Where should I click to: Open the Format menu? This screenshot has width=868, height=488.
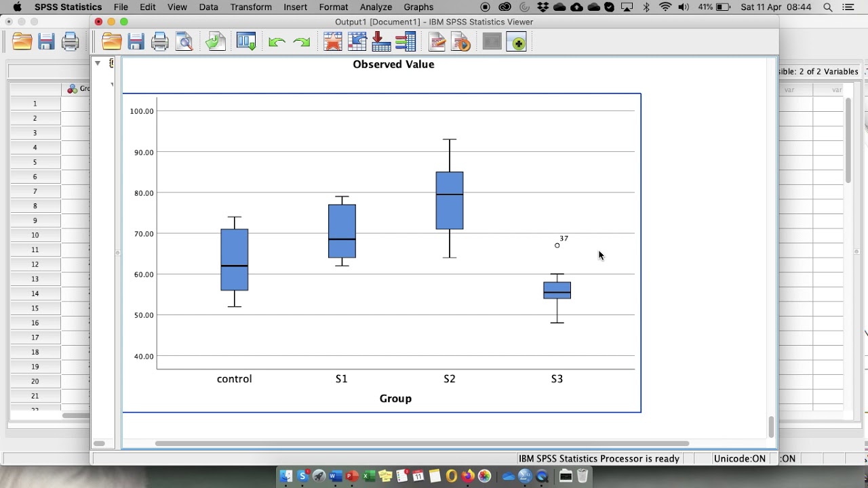click(x=334, y=7)
